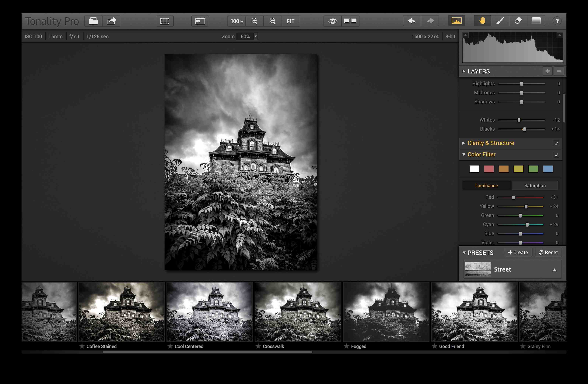Toggle the eye quick preview button
This screenshot has height=384, width=588.
(333, 21)
